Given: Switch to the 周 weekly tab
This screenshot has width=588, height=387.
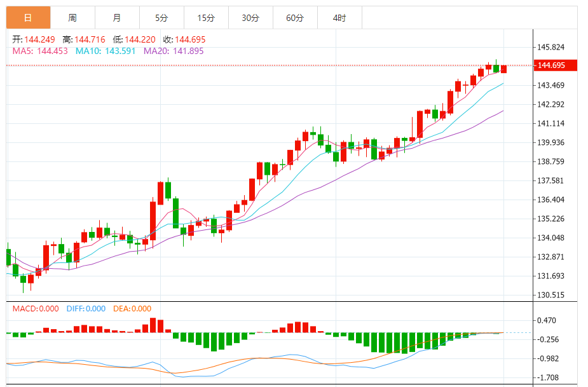Looking at the screenshot, I should [x=72, y=18].
